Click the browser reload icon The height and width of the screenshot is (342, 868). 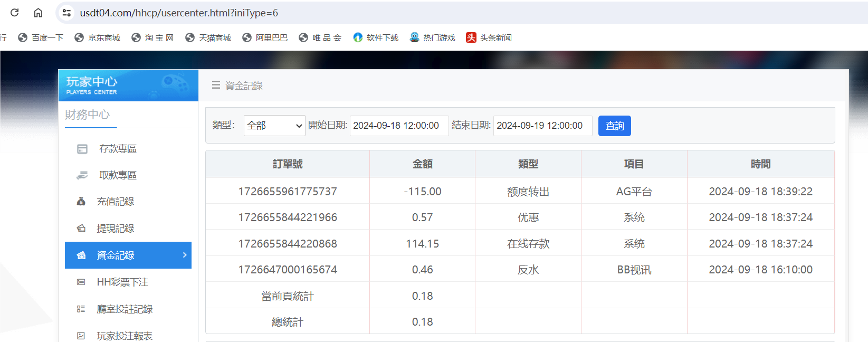point(15,13)
